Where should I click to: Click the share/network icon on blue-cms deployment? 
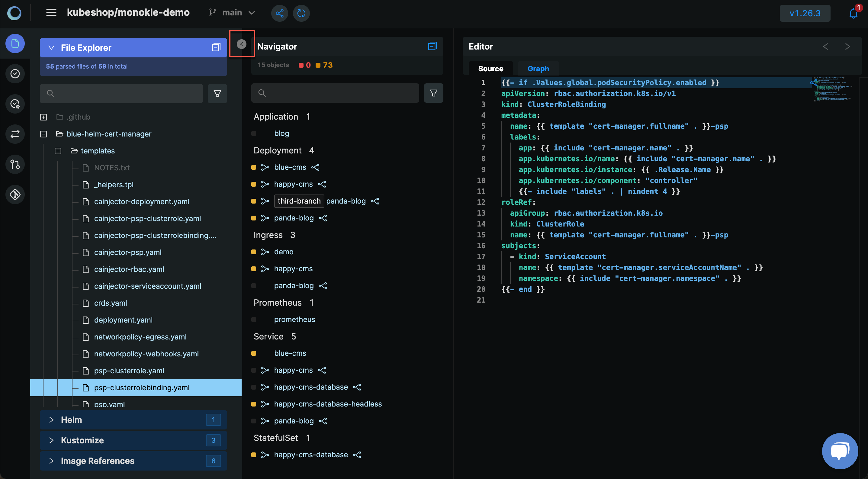tap(316, 167)
